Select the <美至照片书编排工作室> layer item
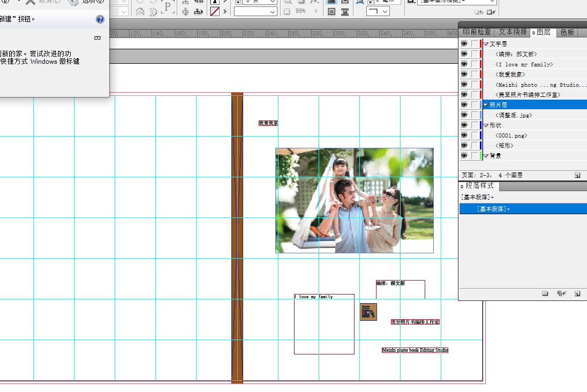Viewport: 587px width, 392px height. (x=528, y=95)
